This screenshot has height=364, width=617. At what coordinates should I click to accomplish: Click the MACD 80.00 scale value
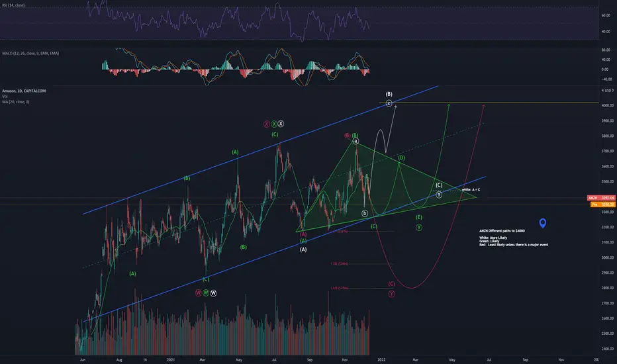pyautogui.click(x=606, y=50)
